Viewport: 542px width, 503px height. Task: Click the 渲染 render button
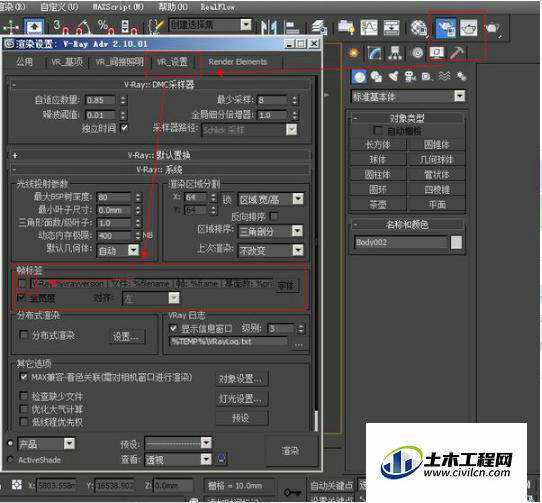pyautogui.click(x=290, y=450)
